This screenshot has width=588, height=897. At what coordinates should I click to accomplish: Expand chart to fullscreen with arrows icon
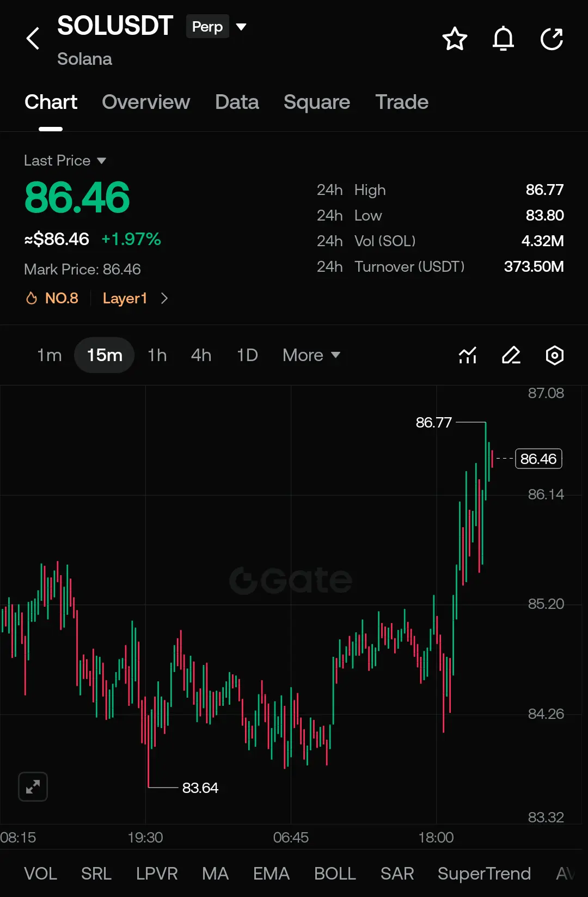pyautogui.click(x=33, y=786)
